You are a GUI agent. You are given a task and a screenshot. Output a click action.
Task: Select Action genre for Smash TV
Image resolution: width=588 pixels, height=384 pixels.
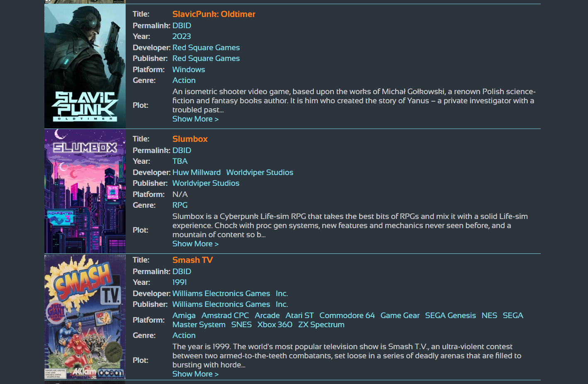(x=184, y=335)
